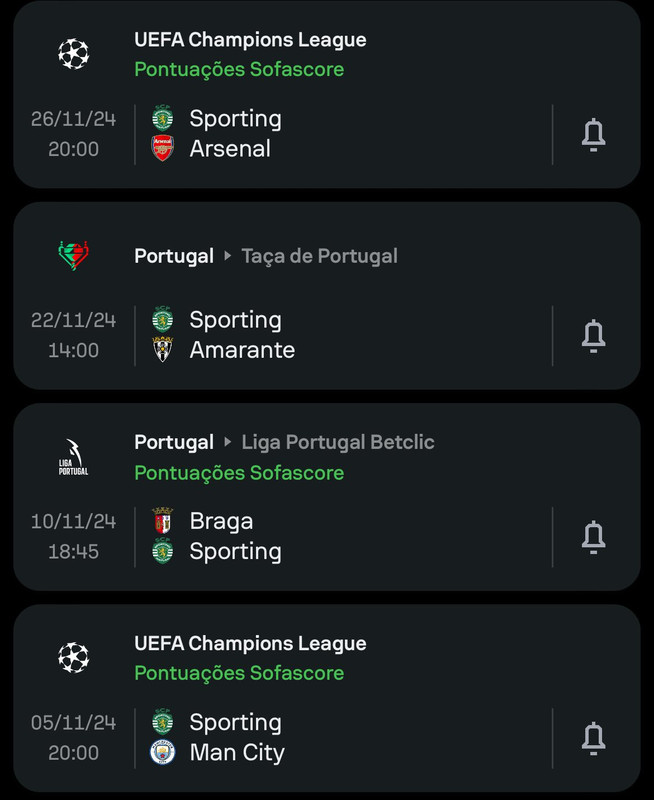
Task: Open the 10/11/24 Braga match row
Action: click(x=326, y=537)
